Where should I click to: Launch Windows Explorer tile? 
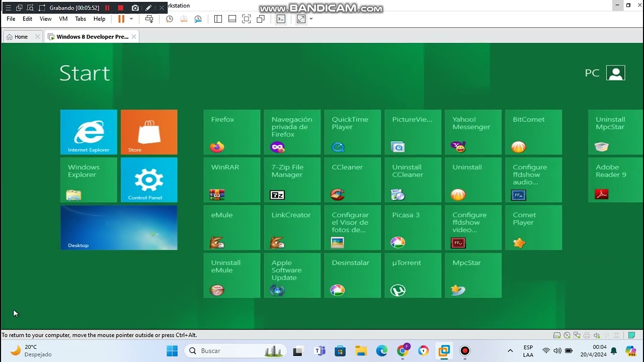coord(89,179)
